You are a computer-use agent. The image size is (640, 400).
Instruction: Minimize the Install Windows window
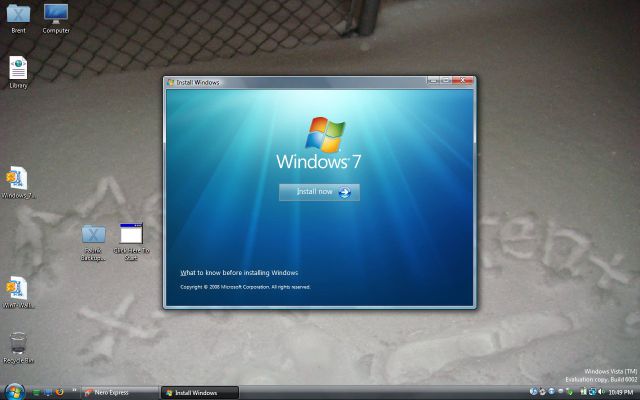point(433,80)
